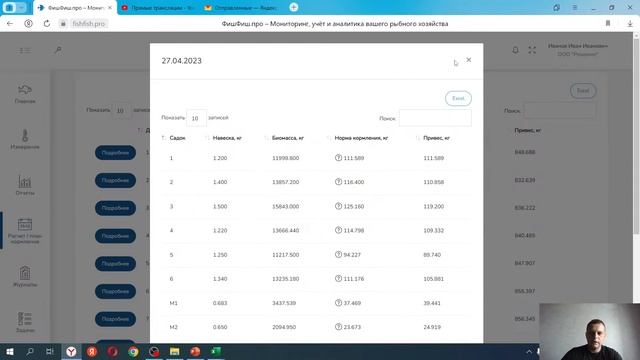
Task: Select weight value 1.220 in row 4
Action: pos(220,231)
